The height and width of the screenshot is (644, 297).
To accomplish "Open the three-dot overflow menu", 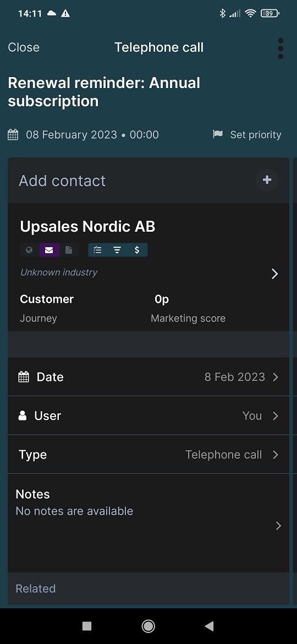I will coord(280,48).
